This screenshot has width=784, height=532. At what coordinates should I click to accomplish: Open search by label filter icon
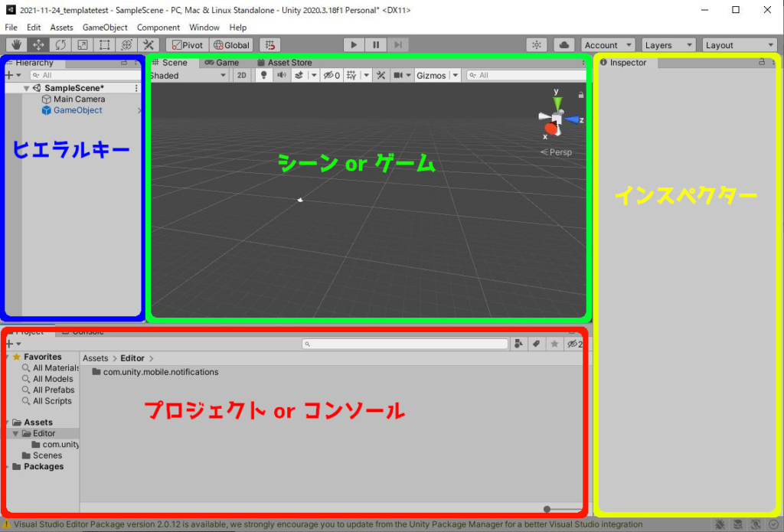point(537,344)
